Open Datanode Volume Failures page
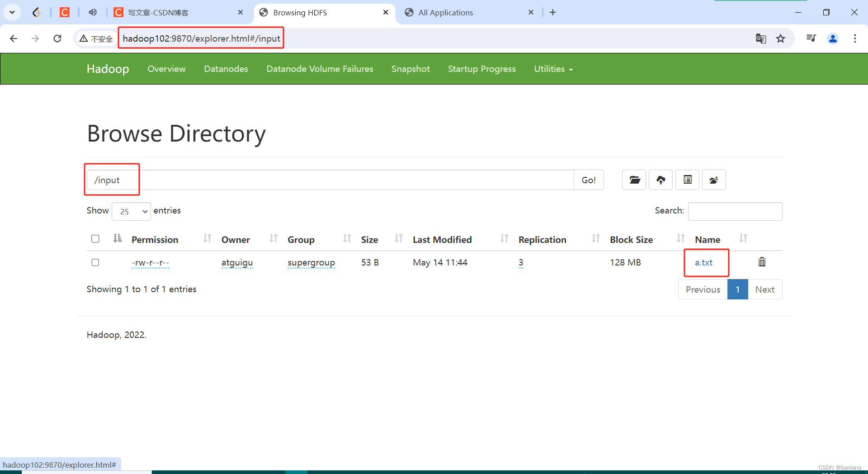 [x=320, y=69]
